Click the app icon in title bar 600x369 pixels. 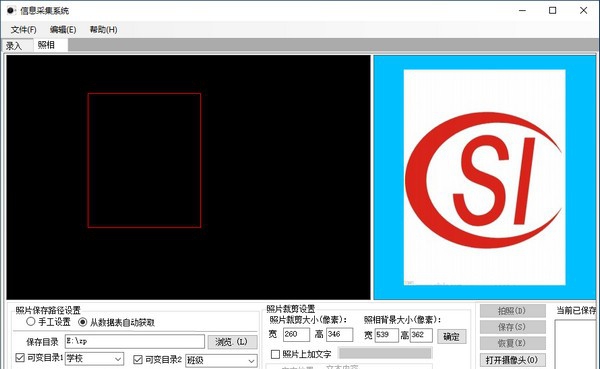[11, 10]
